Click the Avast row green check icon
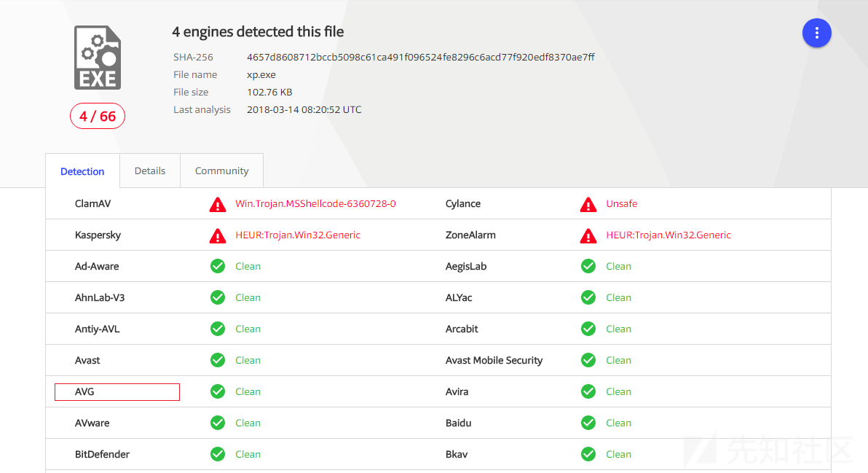868x473 pixels. click(218, 360)
